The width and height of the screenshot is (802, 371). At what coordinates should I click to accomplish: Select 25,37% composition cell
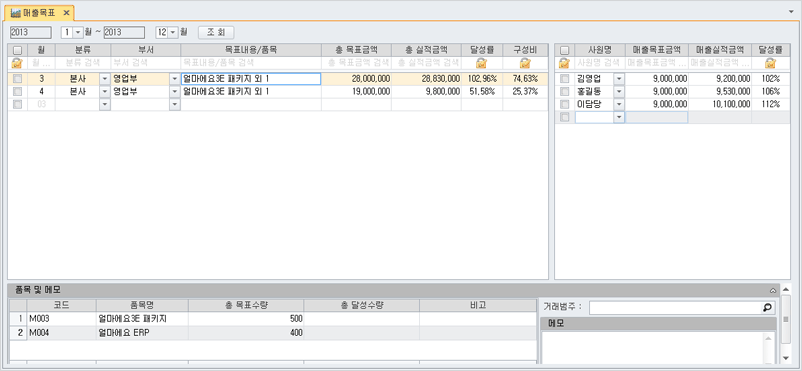[x=525, y=92]
